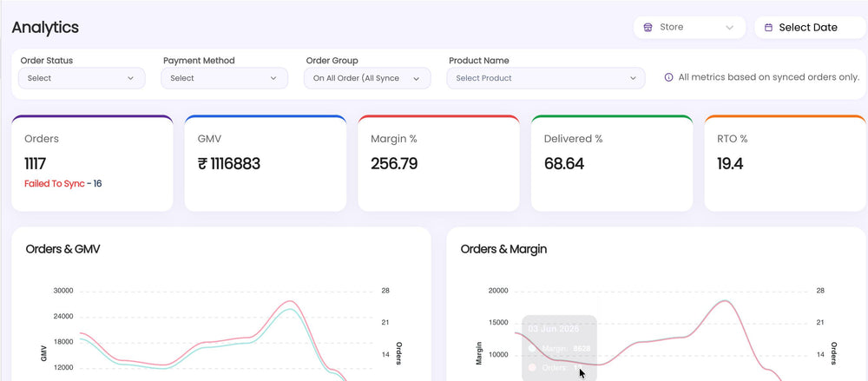868x381 pixels.
Task: Click the 30000 GMV axis label
Action: [x=63, y=290]
